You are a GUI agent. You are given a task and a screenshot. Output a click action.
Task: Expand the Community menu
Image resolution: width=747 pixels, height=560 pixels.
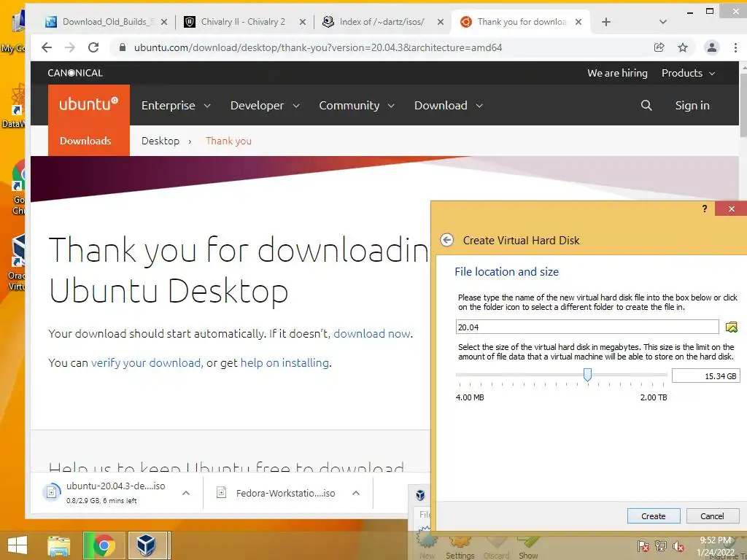click(357, 105)
